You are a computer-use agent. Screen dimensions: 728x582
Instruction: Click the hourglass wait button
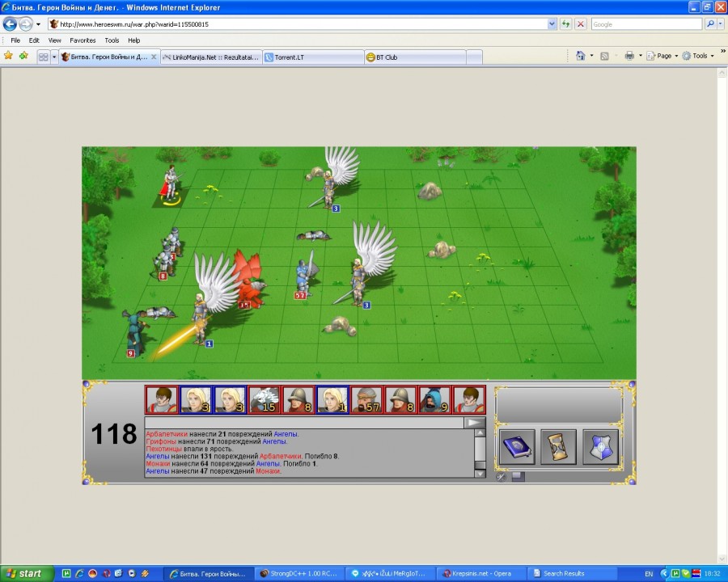coord(558,447)
